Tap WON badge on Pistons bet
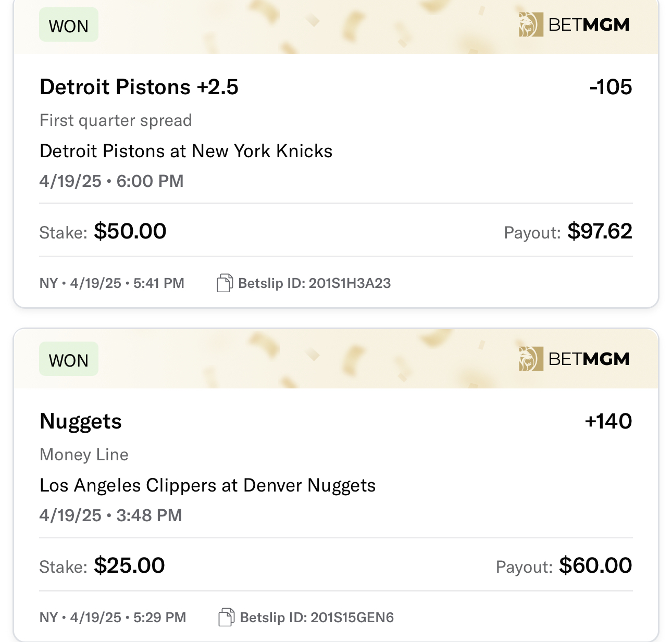 pyautogui.click(x=69, y=25)
